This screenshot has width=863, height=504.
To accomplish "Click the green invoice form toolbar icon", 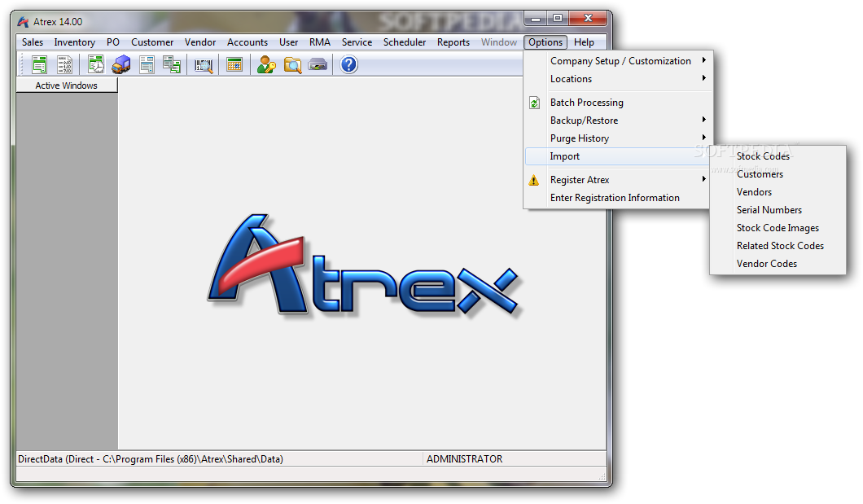I will point(39,65).
